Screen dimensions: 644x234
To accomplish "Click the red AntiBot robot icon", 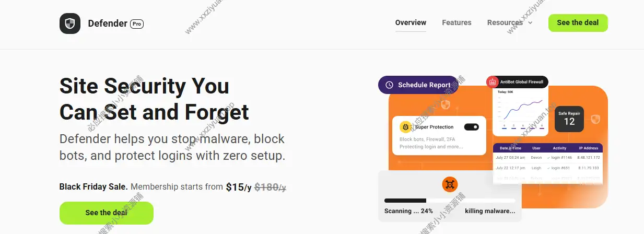I will point(492,82).
